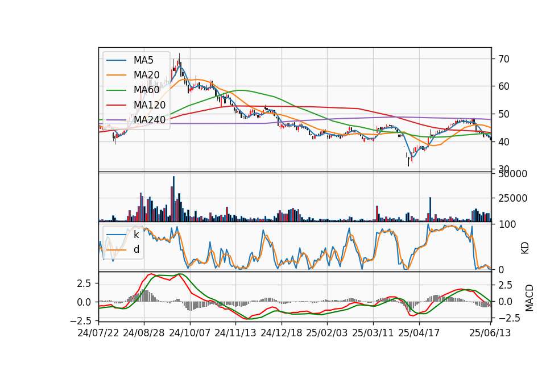Click the MACD axis title
Screen dimensions: 546x392
(x=530, y=298)
